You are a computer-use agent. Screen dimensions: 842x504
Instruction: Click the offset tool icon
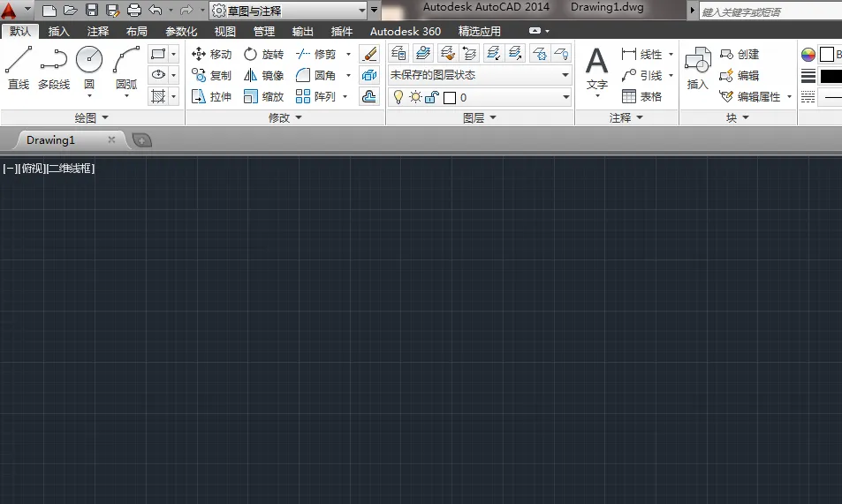point(369,96)
